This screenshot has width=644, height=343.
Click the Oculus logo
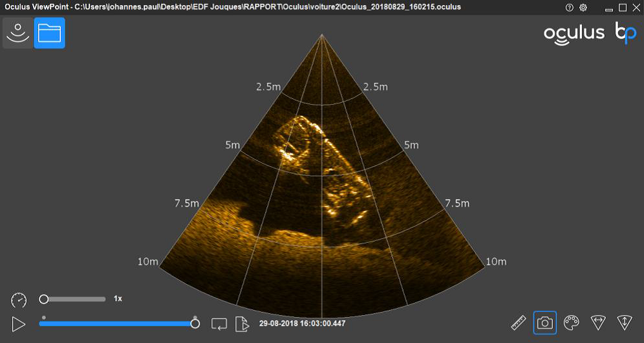[574, 34]
